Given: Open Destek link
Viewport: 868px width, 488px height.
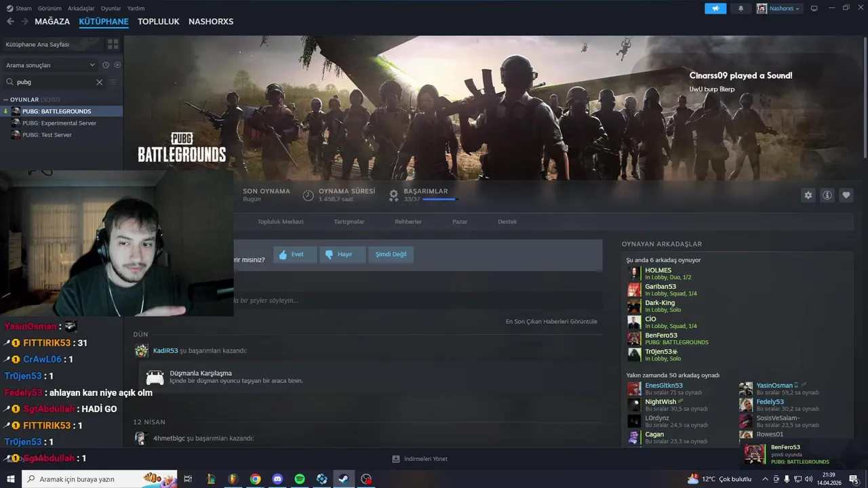Looking at the screenshot, I should (x=507, y=222).
